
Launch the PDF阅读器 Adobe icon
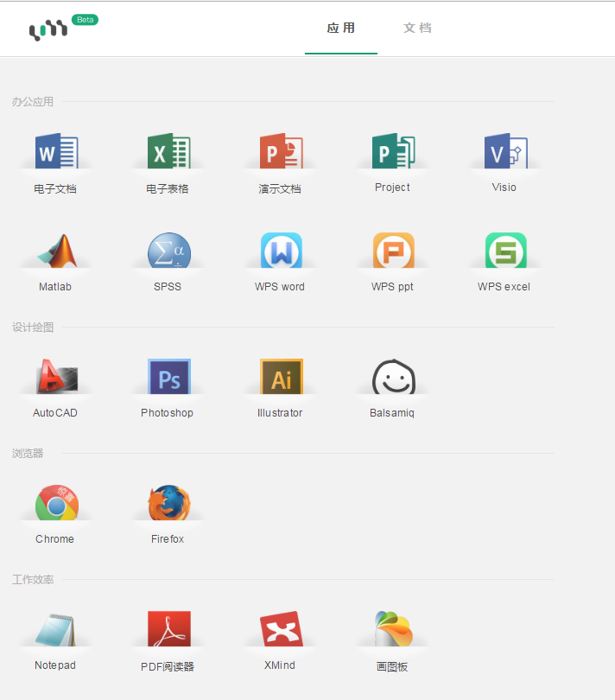click(169, 628)
